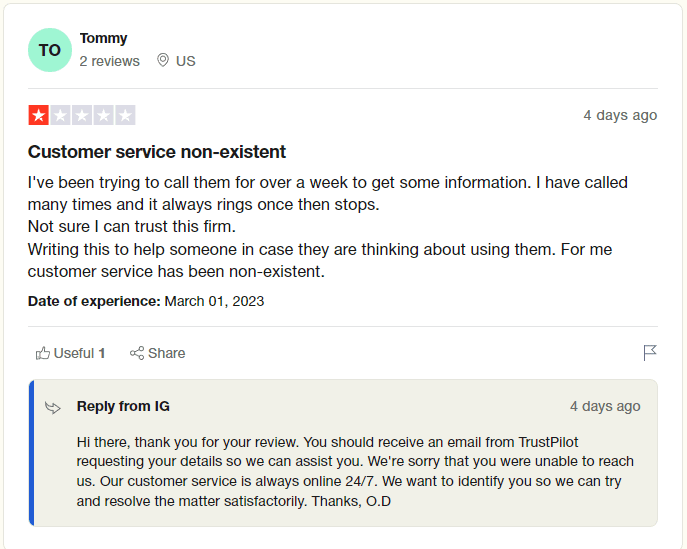687x549 pixels.
Task: Click the fourth grey star
Action: click(x=103, y=115)
